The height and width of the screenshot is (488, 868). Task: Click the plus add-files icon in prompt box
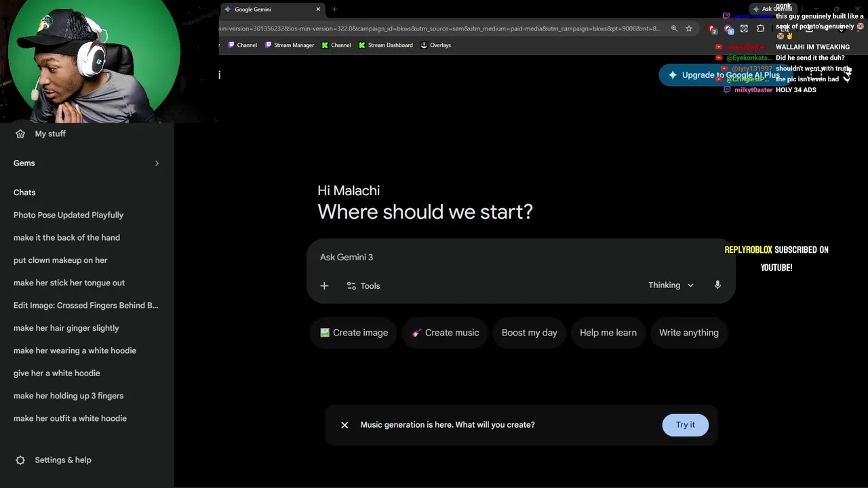(x=324, y=286)
